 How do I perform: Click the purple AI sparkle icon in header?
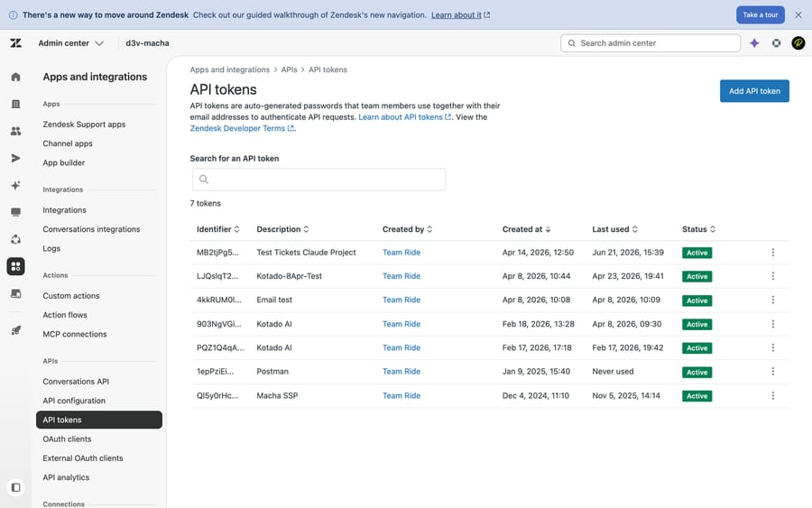click(x=754, y=43)
